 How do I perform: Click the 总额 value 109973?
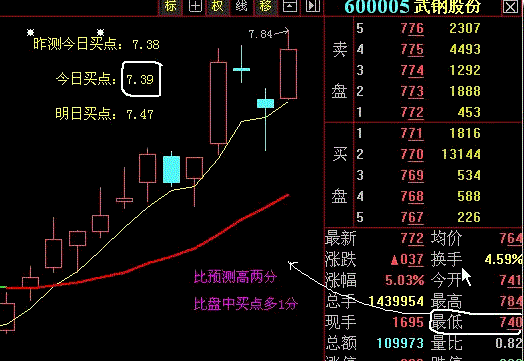click(400, 343)
